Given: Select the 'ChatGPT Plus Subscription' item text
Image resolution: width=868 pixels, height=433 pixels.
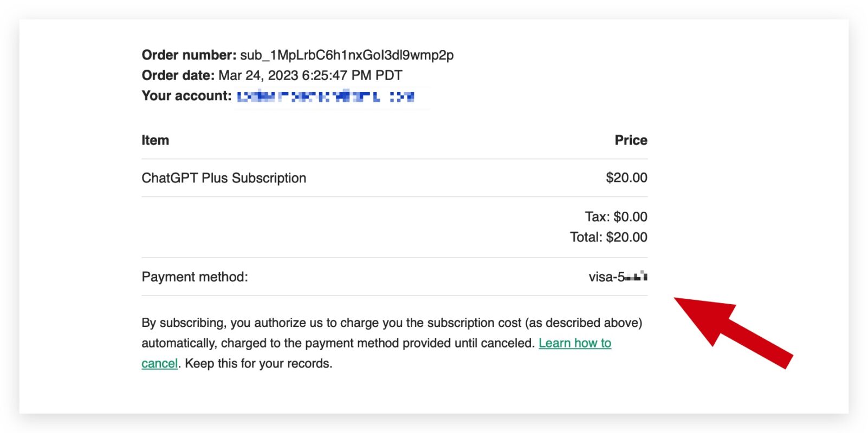Looking at the screenshot, I should pos(224,178).
